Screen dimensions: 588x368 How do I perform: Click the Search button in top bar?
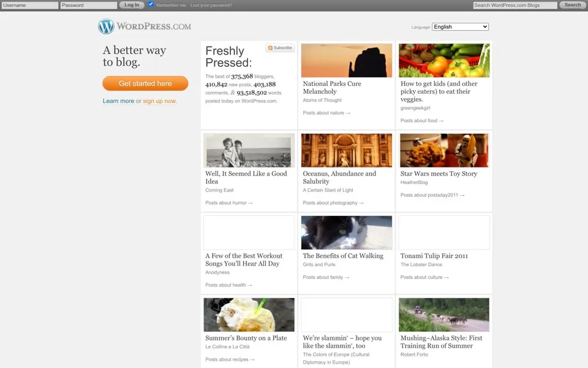click(x=573, y=5)
